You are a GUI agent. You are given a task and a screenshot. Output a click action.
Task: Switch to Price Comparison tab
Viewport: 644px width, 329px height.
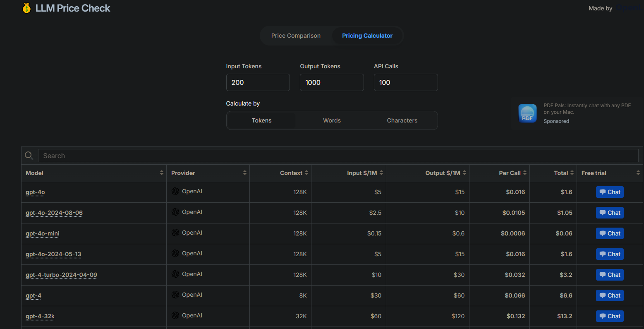[x=296, y=36]
